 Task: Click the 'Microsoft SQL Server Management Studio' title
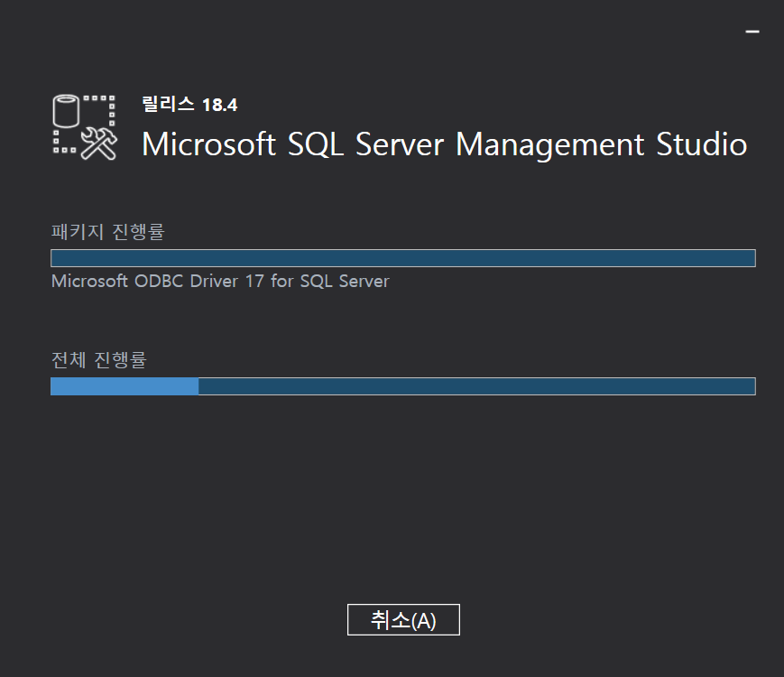pyautogui.click(x=445, y=144)
